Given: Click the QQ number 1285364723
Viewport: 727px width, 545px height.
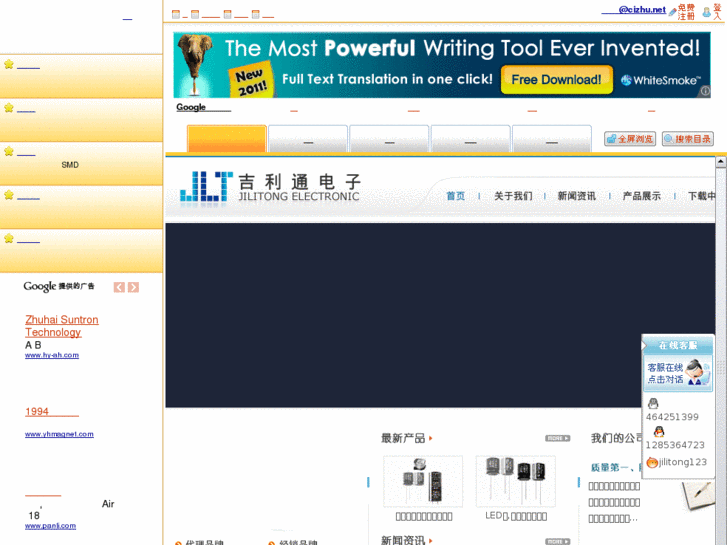Looking at the screenshot, I should (675, 445).
